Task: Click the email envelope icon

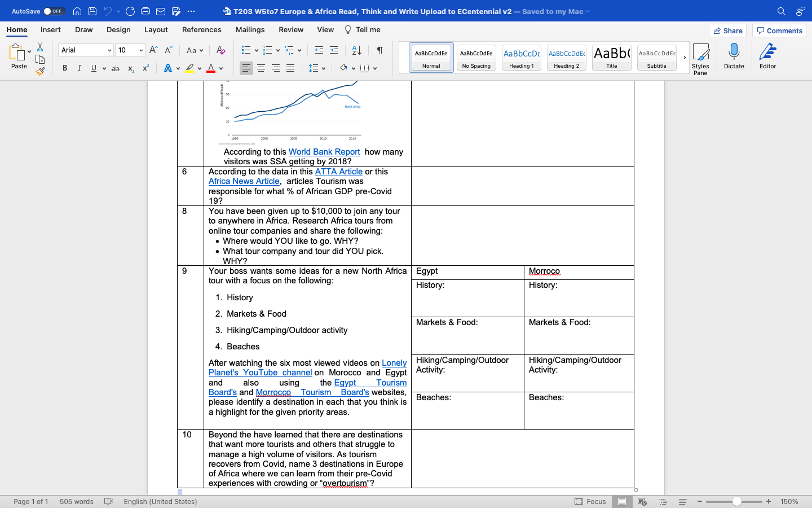Action: (161, 11)
